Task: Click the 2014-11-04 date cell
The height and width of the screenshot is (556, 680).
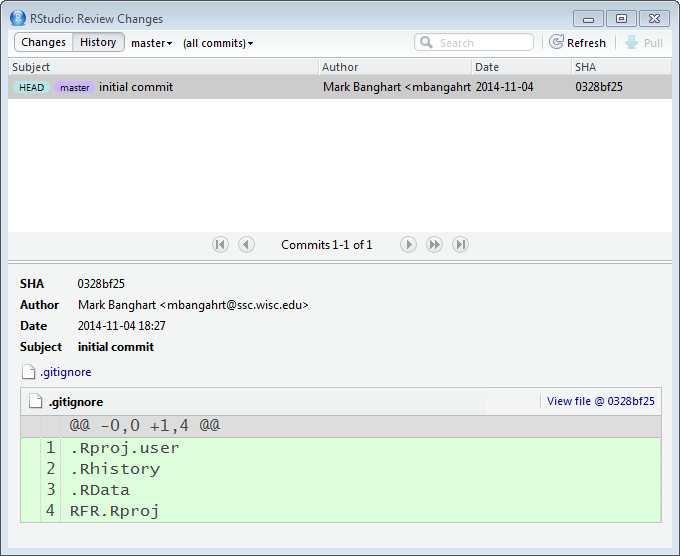Action: coord(504,87)
